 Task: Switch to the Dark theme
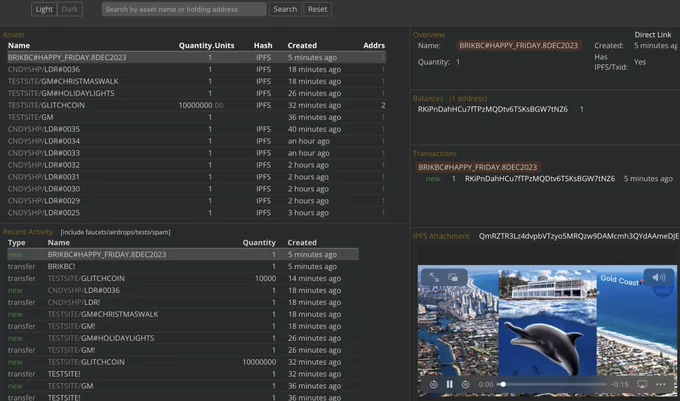[69, 9]
